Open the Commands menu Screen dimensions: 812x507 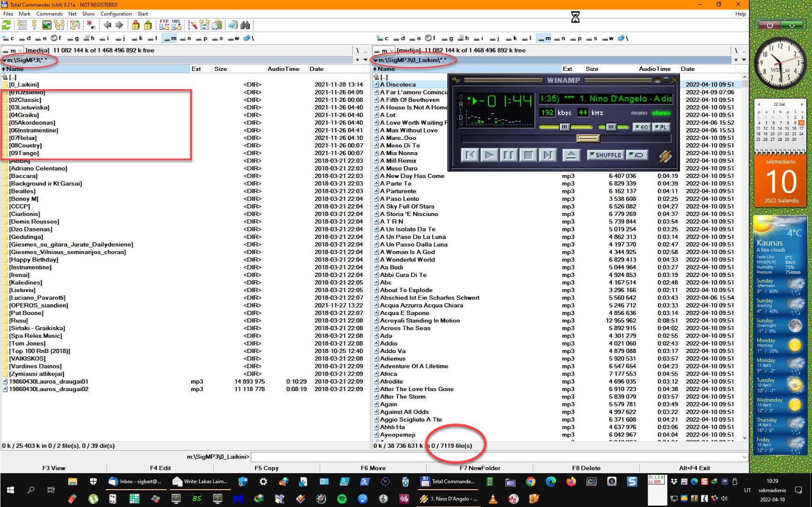pos(49,14)
